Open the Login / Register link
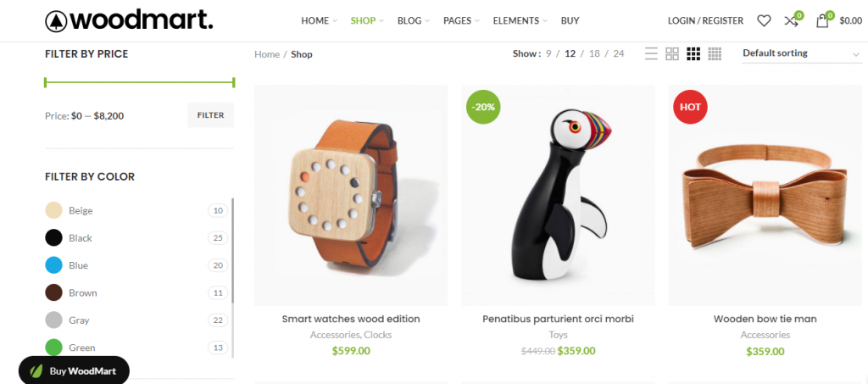Image resolution: width=868 pixels, height=384 pixels. 705,21
